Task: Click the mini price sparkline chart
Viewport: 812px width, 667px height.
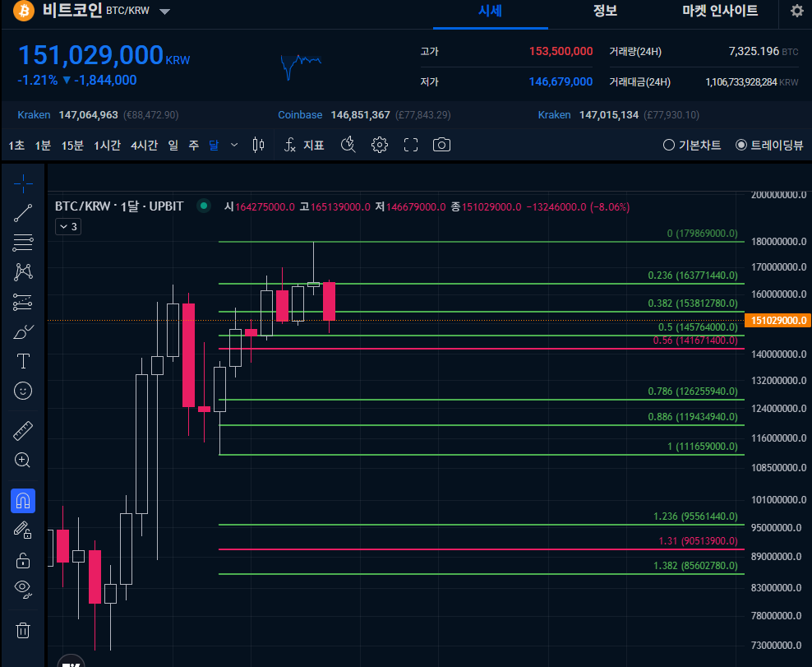Action: coord(301,67)
